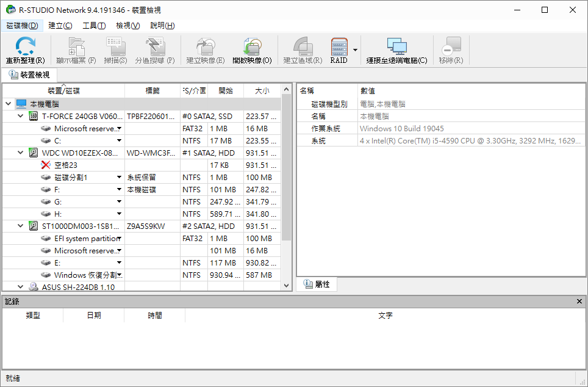Collapse the ST1000DM003 drive node

point(21,226)
